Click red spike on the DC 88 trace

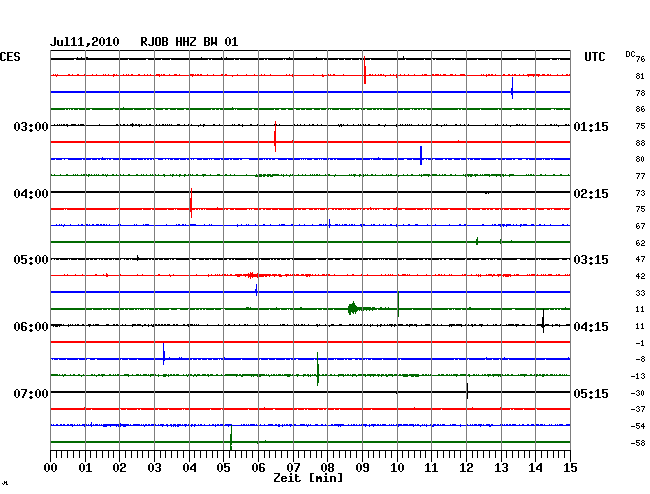[x=275, y=137]
